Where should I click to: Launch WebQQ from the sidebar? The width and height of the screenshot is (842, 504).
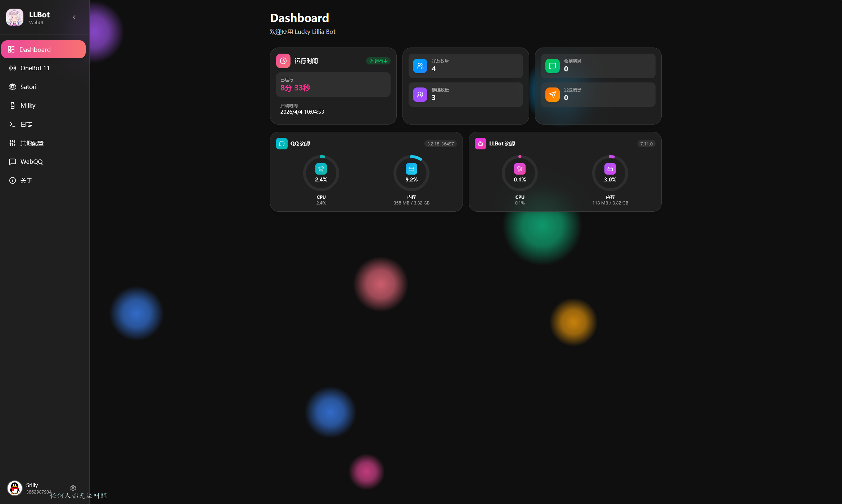tap(31, 162)
